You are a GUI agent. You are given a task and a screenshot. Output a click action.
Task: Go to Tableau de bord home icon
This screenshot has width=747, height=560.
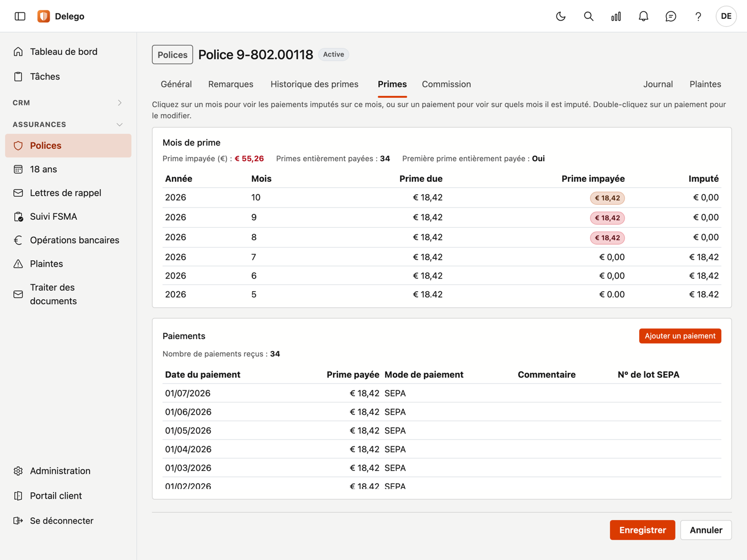click(x=18, y=52)
